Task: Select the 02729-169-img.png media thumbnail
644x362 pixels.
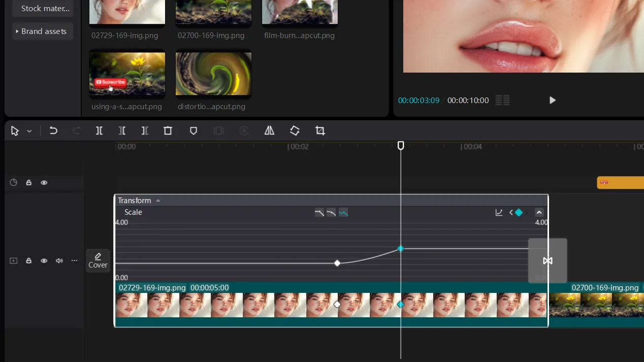Action: click(x=127, y=12)
